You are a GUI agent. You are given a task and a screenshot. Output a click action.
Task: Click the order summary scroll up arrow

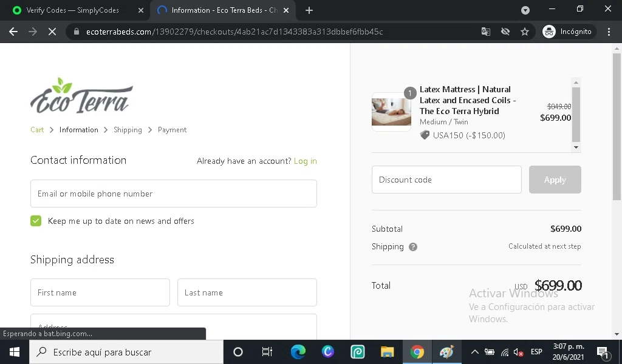click(576, 83)
